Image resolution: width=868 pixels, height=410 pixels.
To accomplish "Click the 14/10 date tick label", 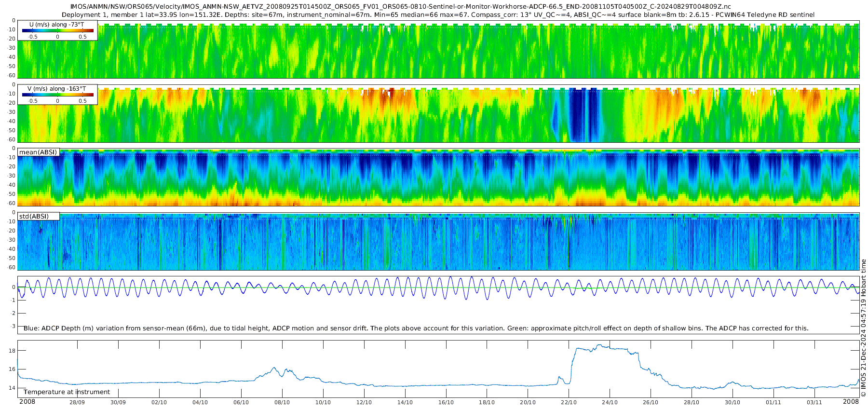I will pos(405,402).
